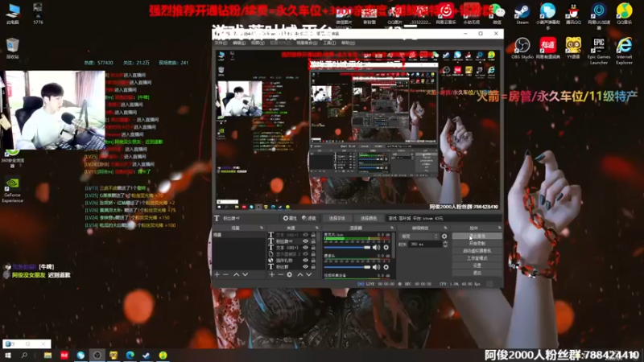This screenshot has height=362, width=644.
Task: Mute the first audio mixer channel
Action: 376,247
